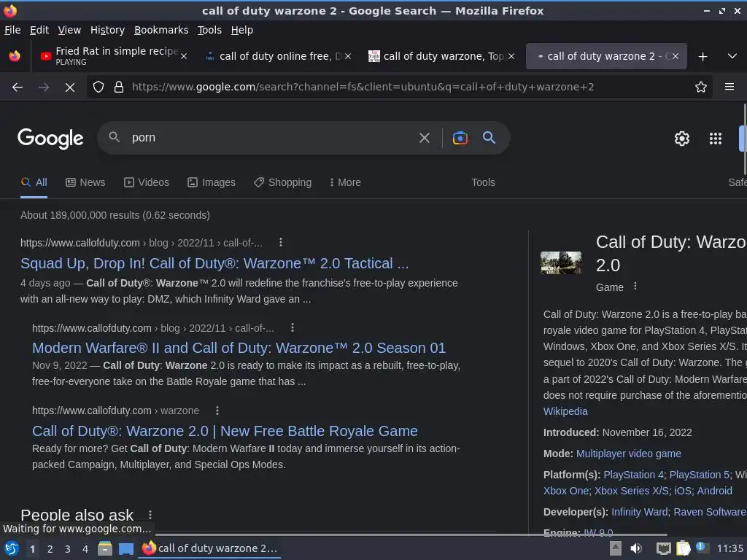Screen dimensions: 747x560
Task: Click Firefox taskbar window button
Action: [x=210, y=548]
